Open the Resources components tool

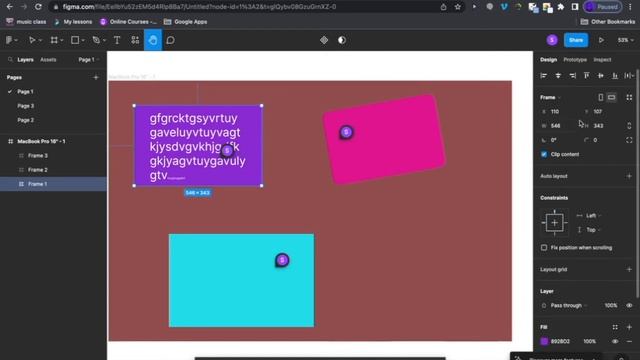(x=135, y=40)
